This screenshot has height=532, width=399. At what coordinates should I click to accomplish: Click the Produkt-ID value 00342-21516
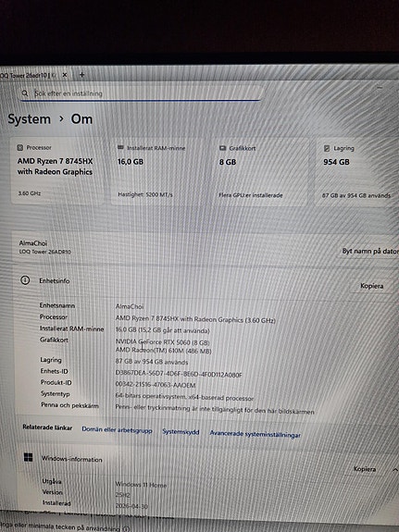pos(156,385)
